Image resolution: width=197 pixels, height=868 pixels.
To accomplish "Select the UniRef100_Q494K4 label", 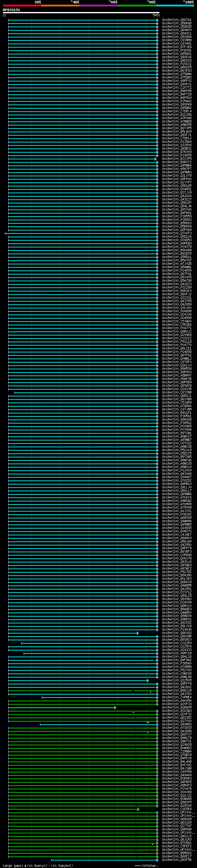I will (x=177, y=775).
